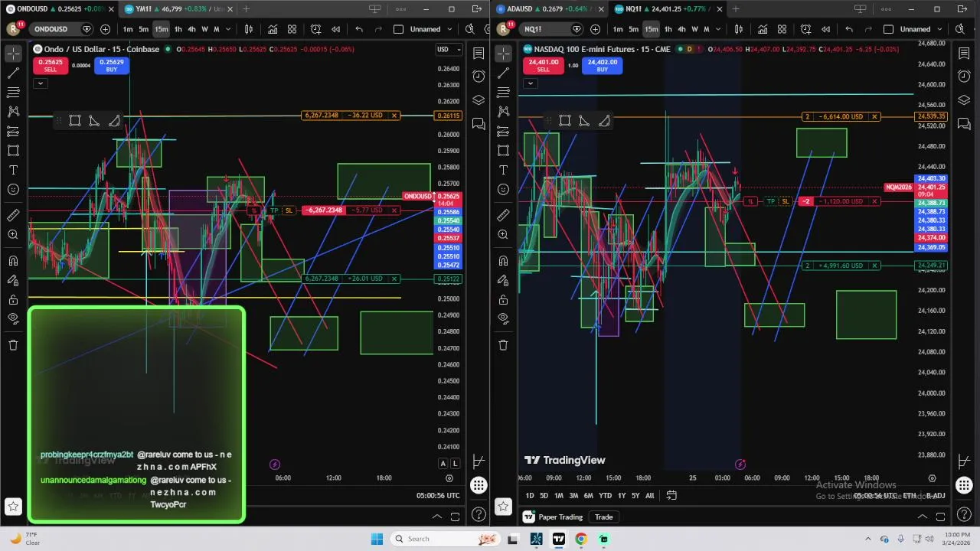Open chart settings gear in the NQ1! time axis
The width and height of the screenshot is (980, 551).
pos(932,478)
